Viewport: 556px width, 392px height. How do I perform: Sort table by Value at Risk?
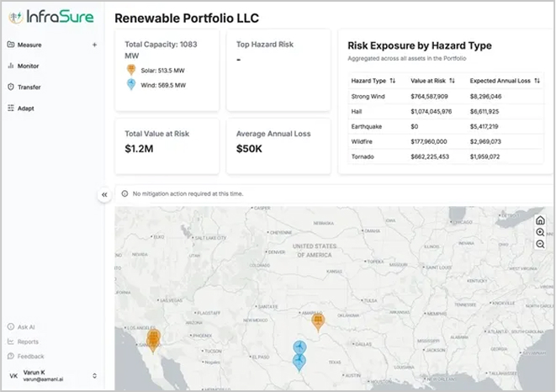coord(453,81)
